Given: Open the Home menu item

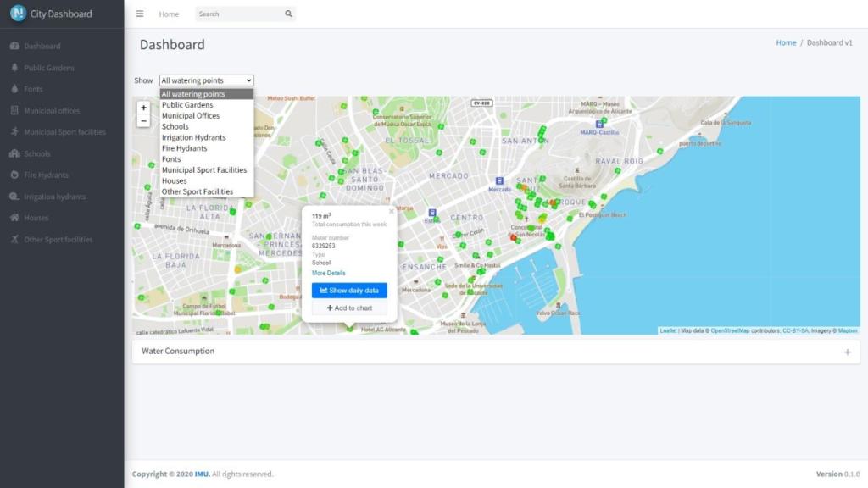Looking at the screenshot, I should coord(169,14).
